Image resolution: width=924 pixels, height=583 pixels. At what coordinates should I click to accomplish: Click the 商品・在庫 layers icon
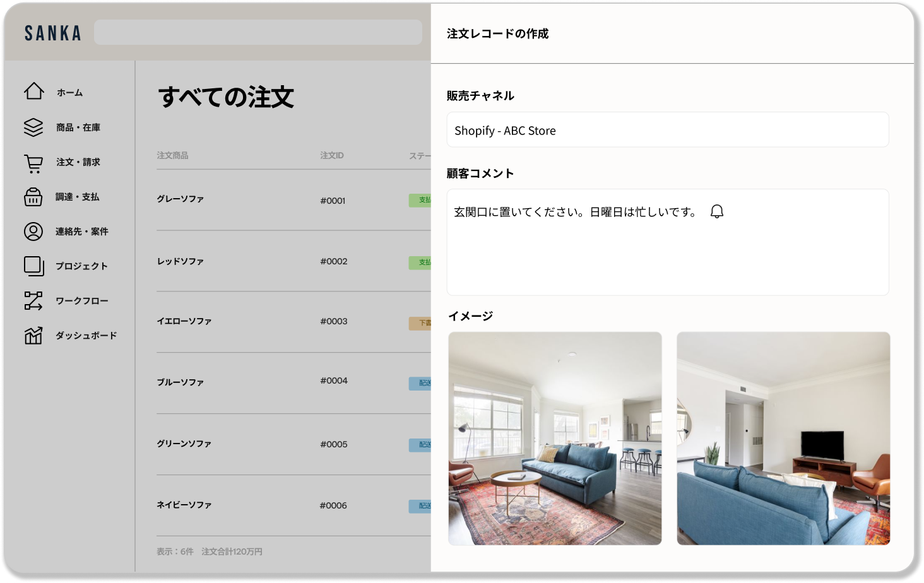coord(33,127)
